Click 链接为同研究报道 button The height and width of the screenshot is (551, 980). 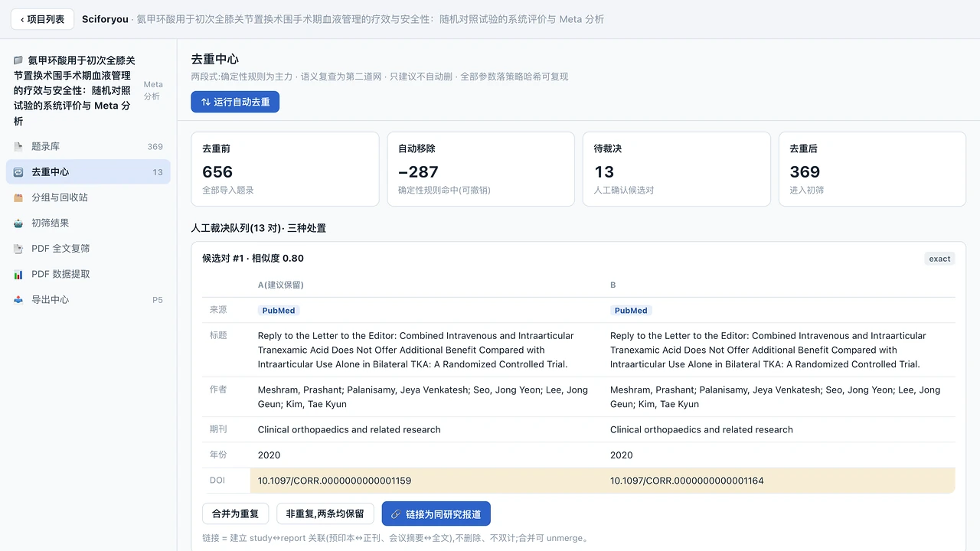click(436, 514)
